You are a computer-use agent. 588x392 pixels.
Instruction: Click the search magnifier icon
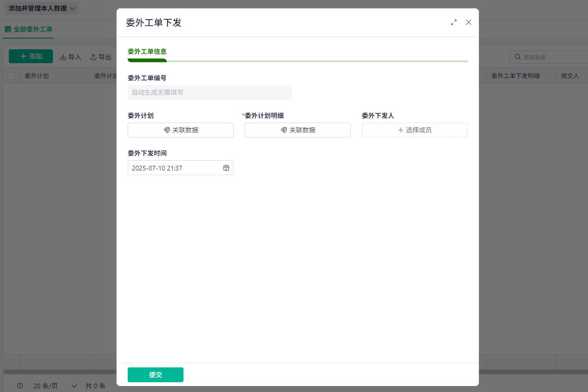(x=517, y=57)
